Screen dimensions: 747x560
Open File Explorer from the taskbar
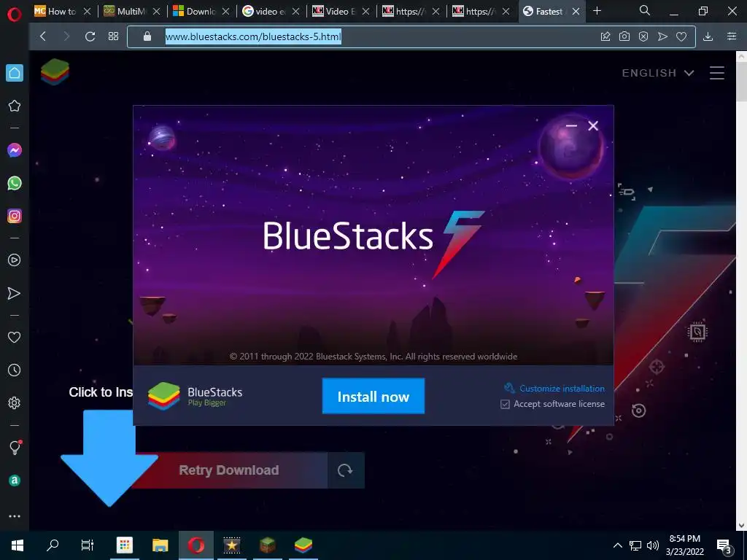160,545
